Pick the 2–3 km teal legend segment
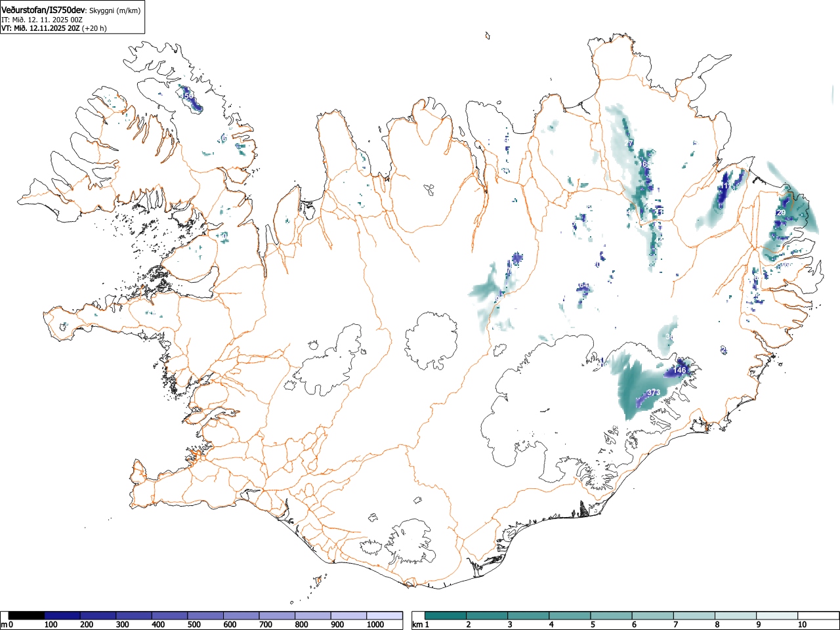Screen dimensions: 840x630 488,616
